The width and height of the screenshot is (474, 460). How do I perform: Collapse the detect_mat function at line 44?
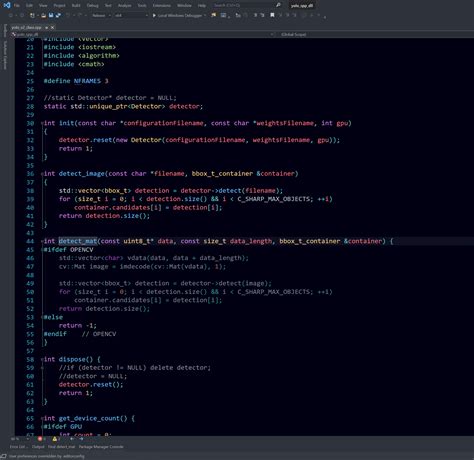(x=42, y=241)
